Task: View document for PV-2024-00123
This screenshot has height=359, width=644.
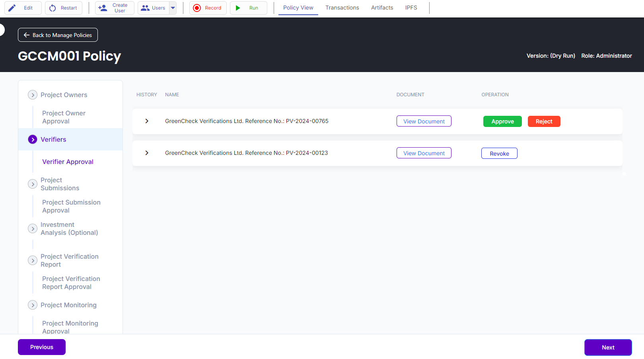Action: (x=424, y=153)
